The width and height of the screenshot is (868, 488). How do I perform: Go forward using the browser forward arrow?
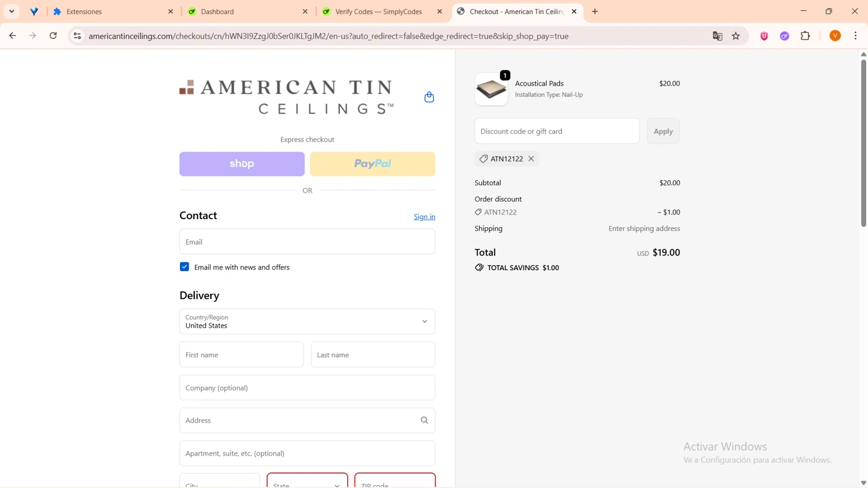point(32,36)
